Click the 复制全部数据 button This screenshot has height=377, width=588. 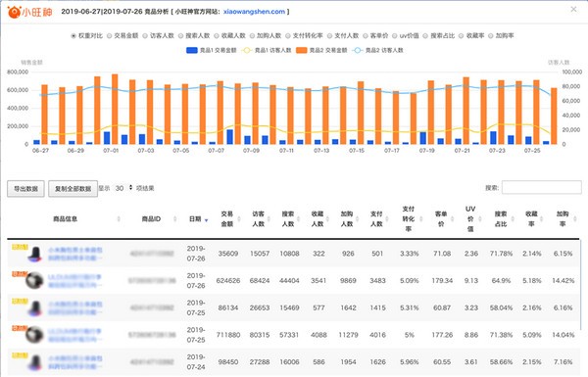[73, 188]
